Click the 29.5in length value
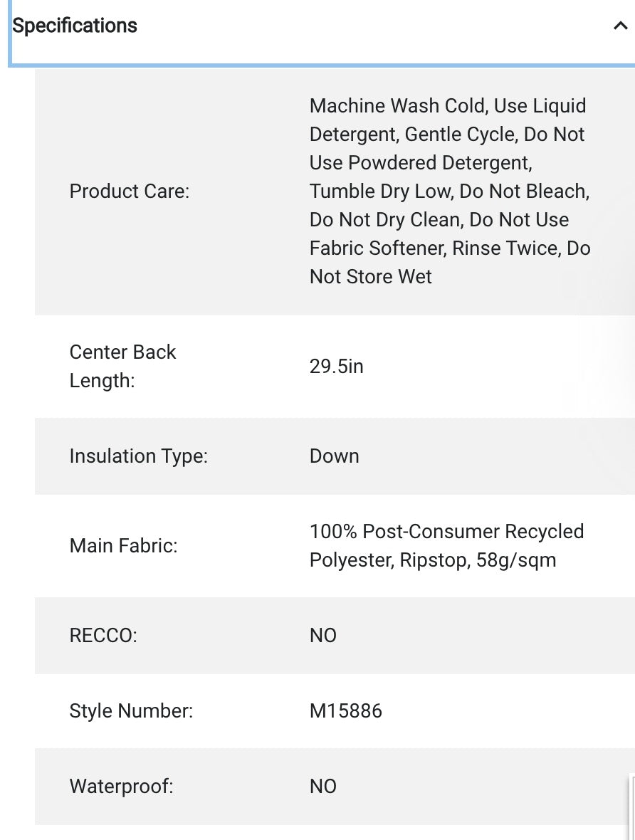 click(337, 367)
